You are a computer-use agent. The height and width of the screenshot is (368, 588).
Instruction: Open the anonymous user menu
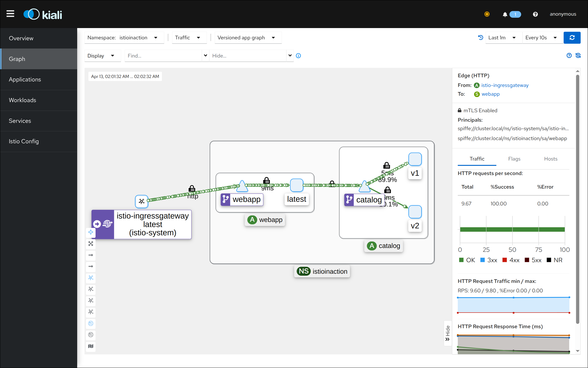pos(563,14)
